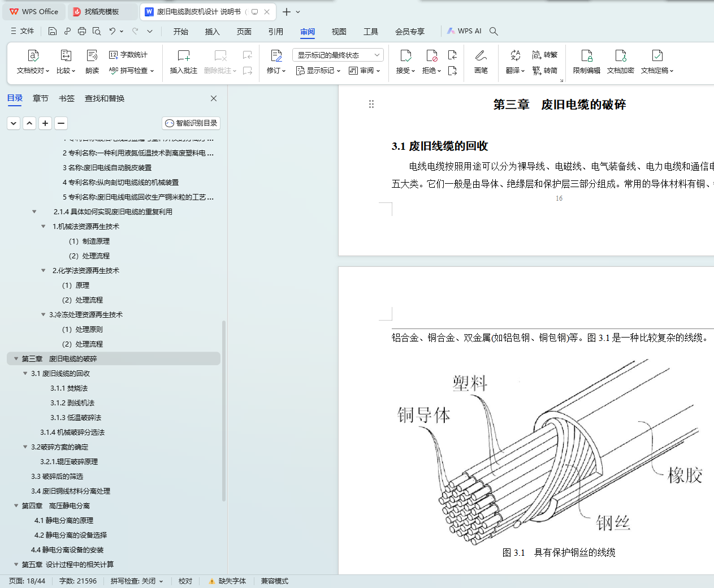The image size is (714, 588).
Task: Collapse the 3.1 废旧线缆的回收 node
Action: pyautogui.click(x=25, y=373)
